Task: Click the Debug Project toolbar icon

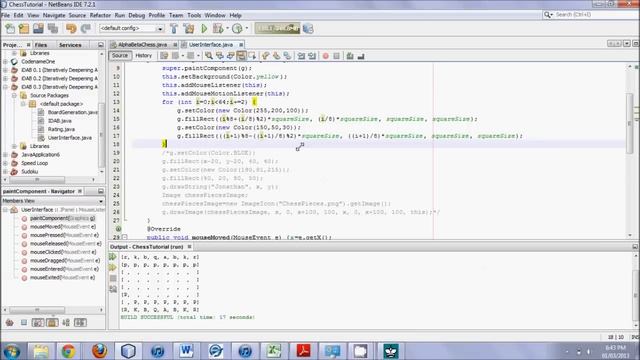Action: coord(218,29)
